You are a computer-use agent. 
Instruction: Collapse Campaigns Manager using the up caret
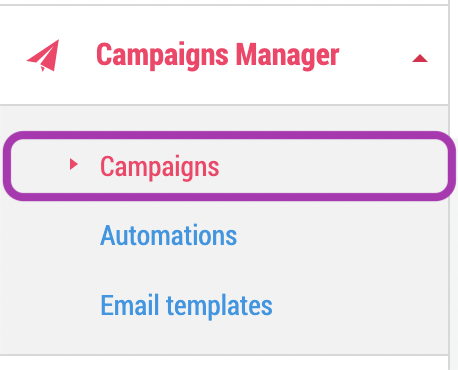[x=420, y=59]
